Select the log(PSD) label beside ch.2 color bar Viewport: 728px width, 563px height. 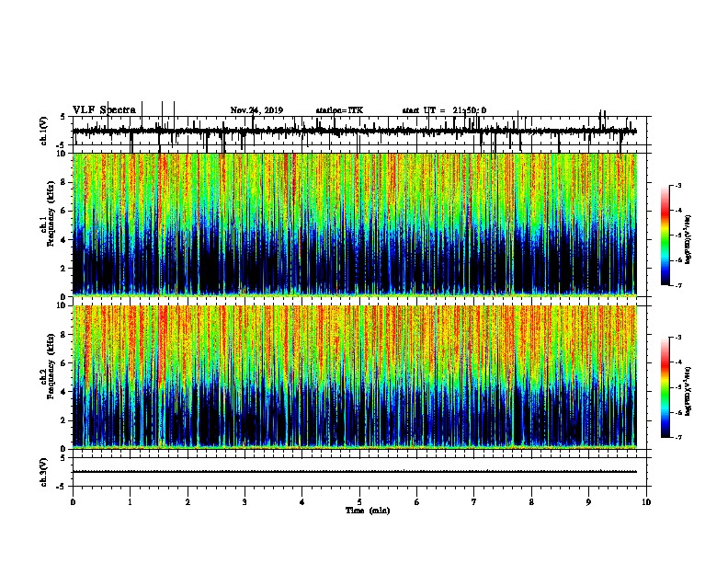point(688,391)
